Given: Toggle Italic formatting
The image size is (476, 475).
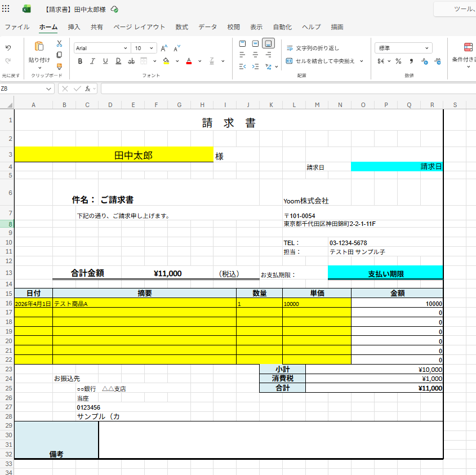Looking at the screenshot, I should 91,61.
